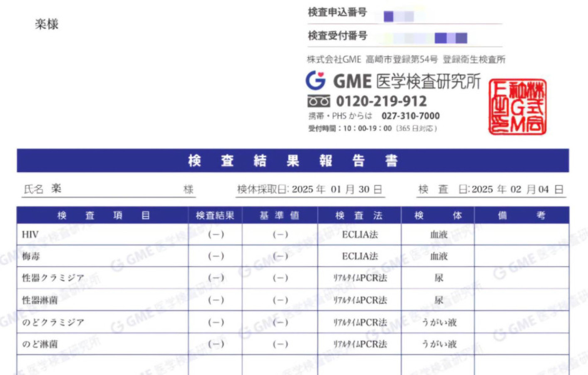This screenshot has width=588, height=375.
Task: Click the 検査結果 (−) for 梅毒
Action: coord(216,256)
